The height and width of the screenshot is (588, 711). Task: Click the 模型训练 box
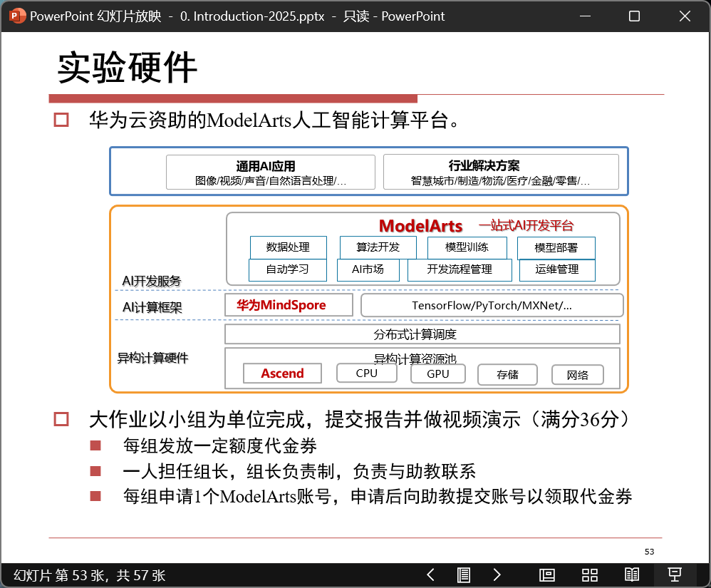coord(467,247)
